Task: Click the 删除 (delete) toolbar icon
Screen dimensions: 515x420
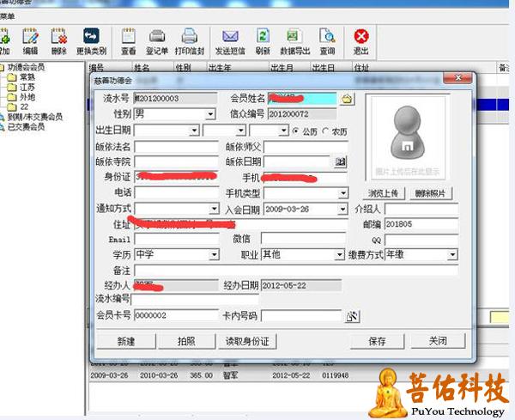Action: (58, 38)
